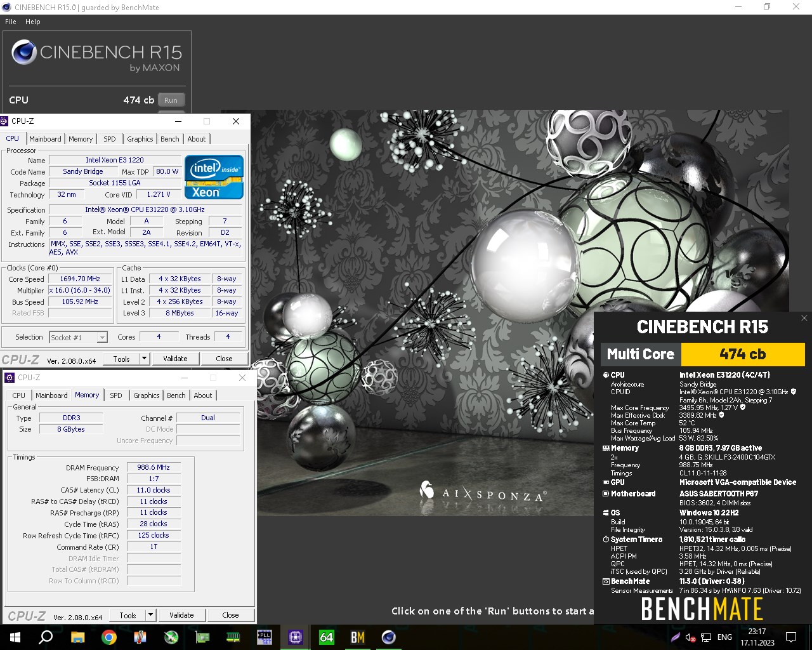
Task: Click the Cinebench R15 sphere logo
Action: (24, 53)
